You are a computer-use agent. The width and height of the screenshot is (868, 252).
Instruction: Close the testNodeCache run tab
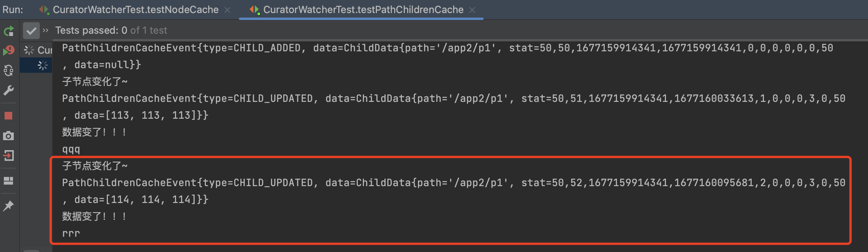click(x=227, y=10)
